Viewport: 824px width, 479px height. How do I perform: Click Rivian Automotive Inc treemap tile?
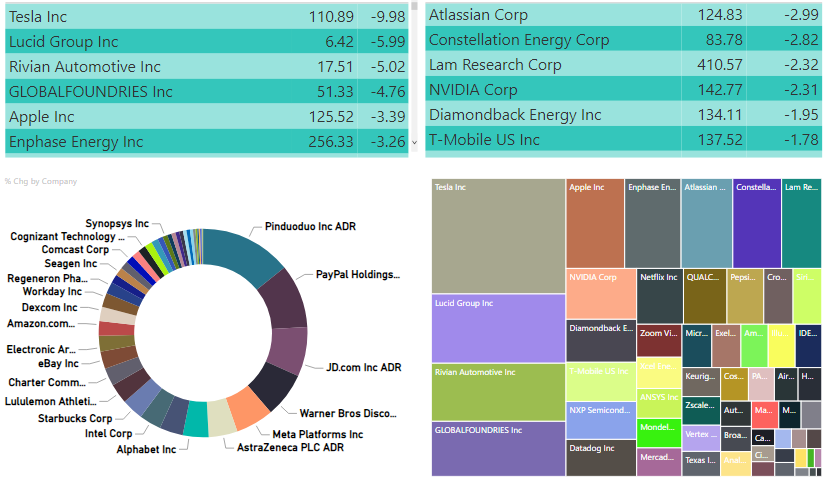pyautogui.click(x=498, y=392)
